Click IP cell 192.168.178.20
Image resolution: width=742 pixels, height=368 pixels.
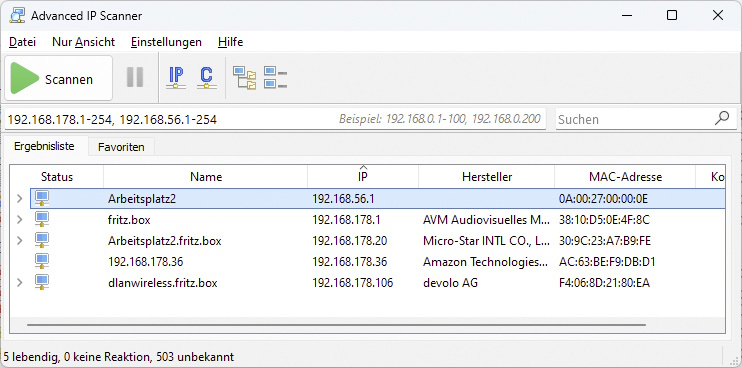(x=350, y=241)
